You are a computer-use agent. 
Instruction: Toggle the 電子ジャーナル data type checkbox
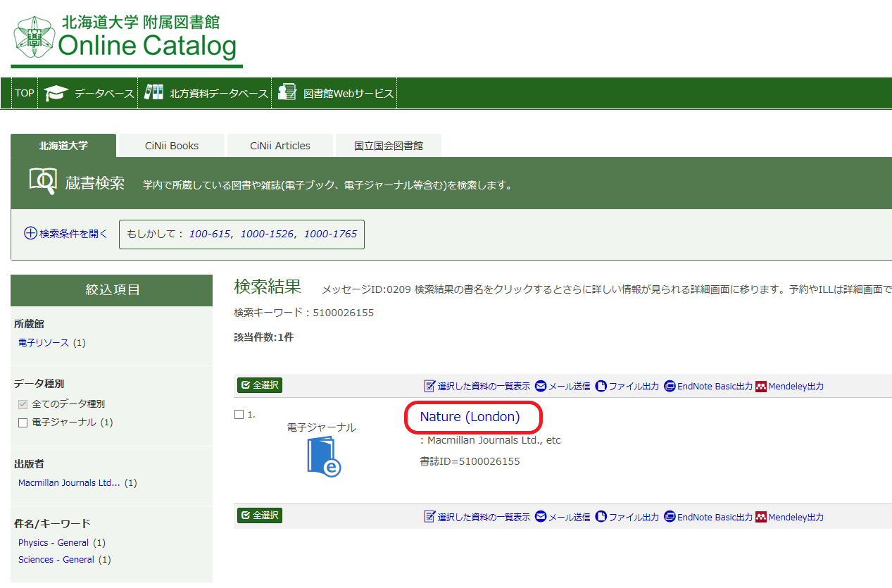[x=23, y=423]
